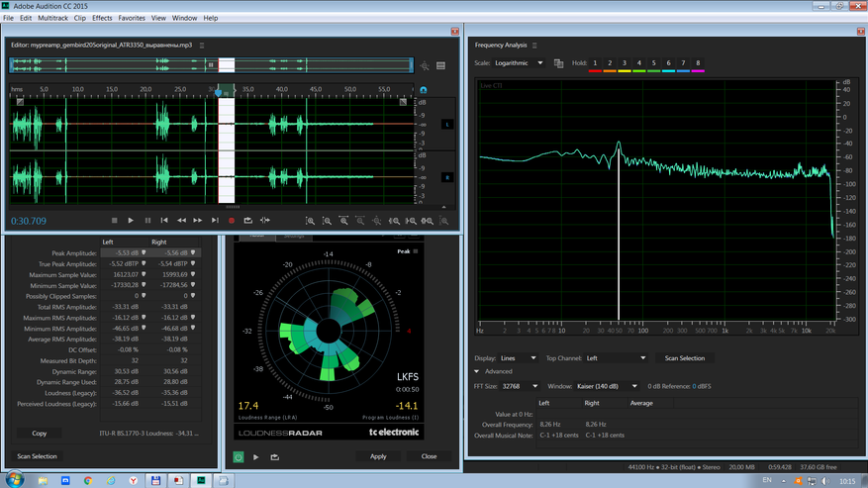This screenshot has width=868, height=488.
Task: Click Copy button in amplitude statistics
Action: point(39,434)
